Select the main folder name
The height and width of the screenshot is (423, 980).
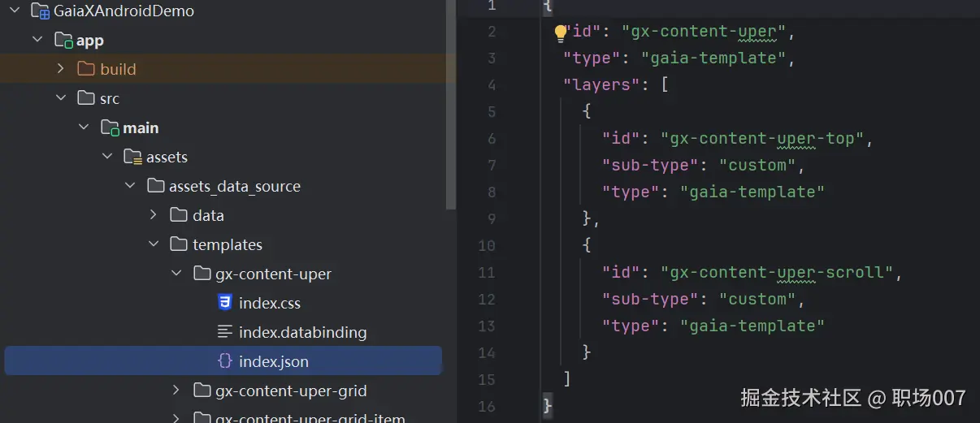point(141,128)
